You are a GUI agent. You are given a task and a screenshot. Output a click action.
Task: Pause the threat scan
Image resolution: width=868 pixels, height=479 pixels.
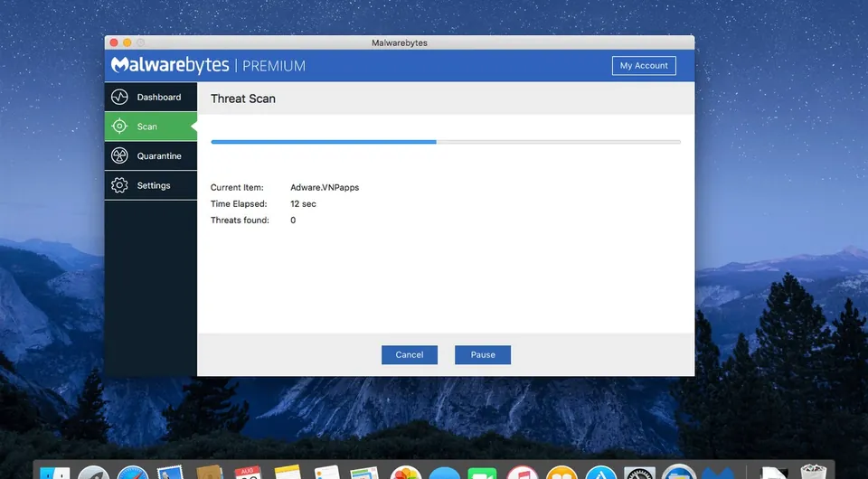click(x=483, y=355)
